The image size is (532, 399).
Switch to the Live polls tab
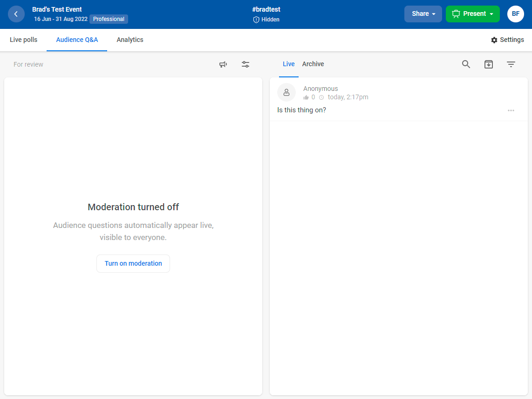23,40
